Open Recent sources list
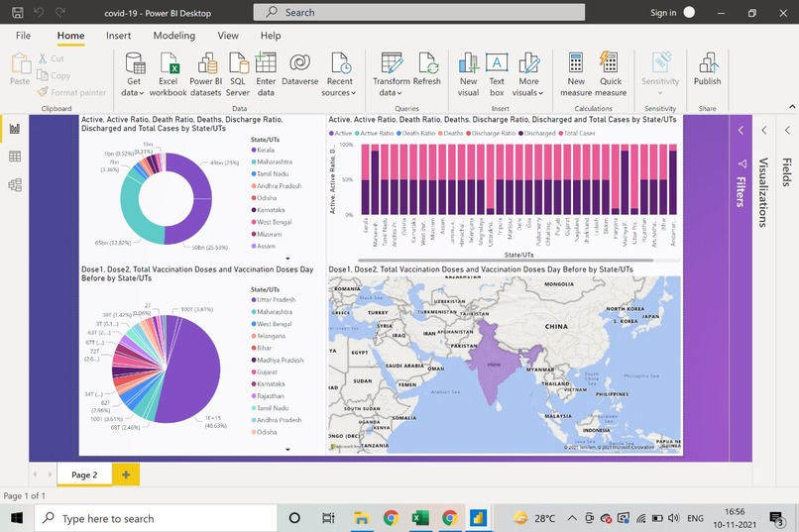This screenshot has width=799, height=532. click(339, 74)
